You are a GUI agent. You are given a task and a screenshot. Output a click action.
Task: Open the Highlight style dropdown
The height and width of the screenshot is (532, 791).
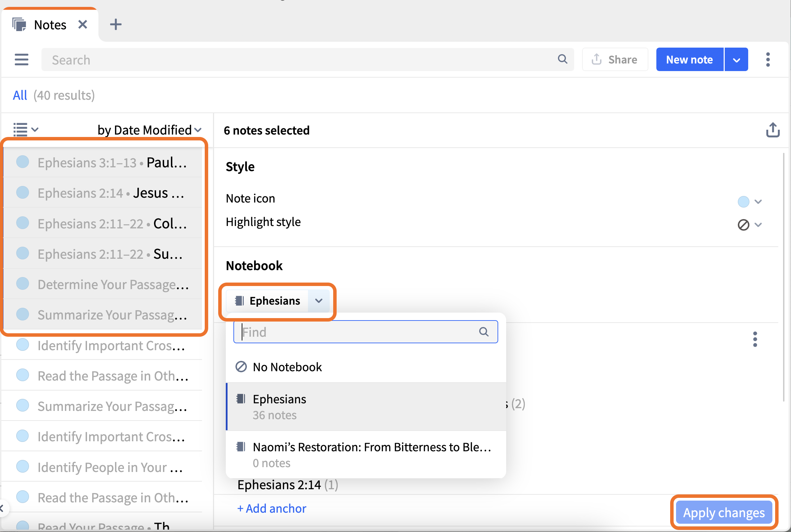[758, 225]
